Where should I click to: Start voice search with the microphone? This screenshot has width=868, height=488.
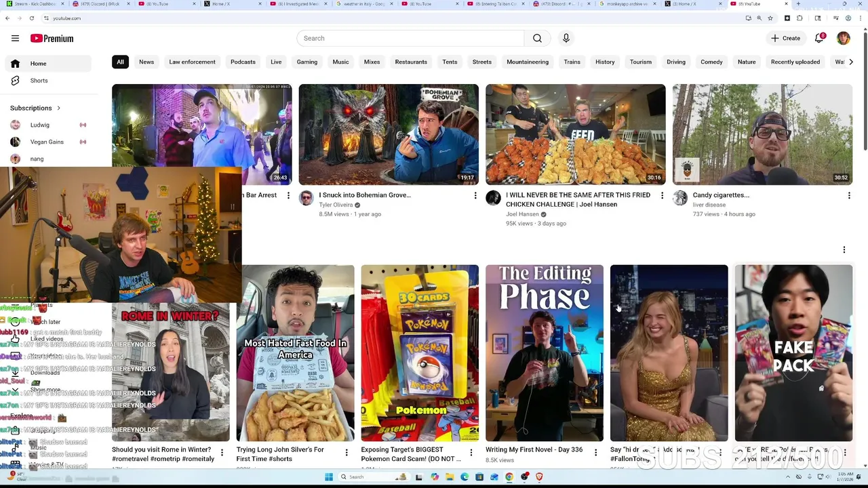coord(566,39)
